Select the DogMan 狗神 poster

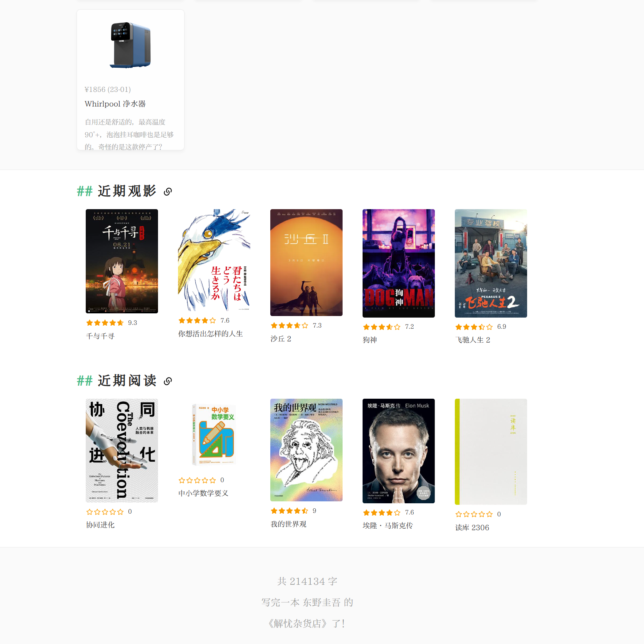click(x=399, y=263)
